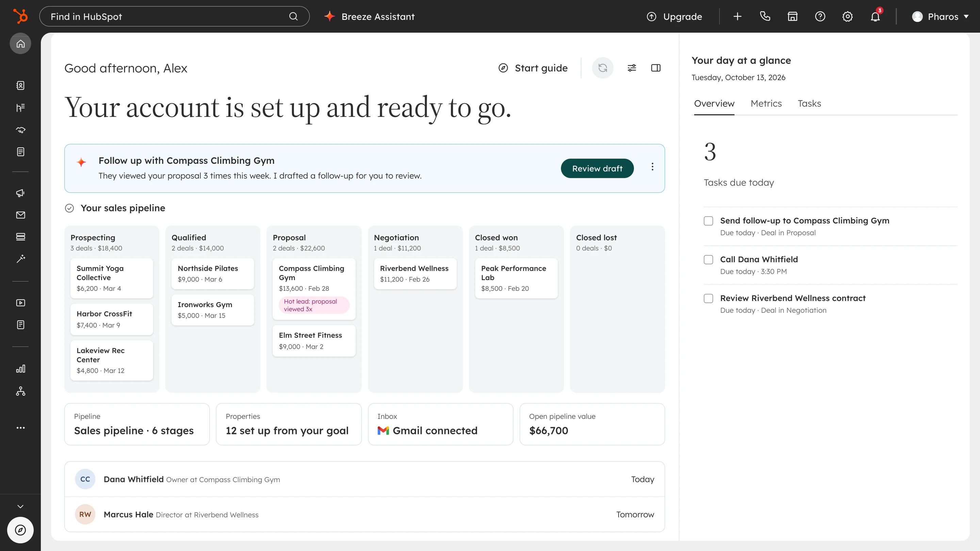Screen dimensions: 980x551
Task: Open the phone calling icon in top bar
Action: tap(765, 16)
